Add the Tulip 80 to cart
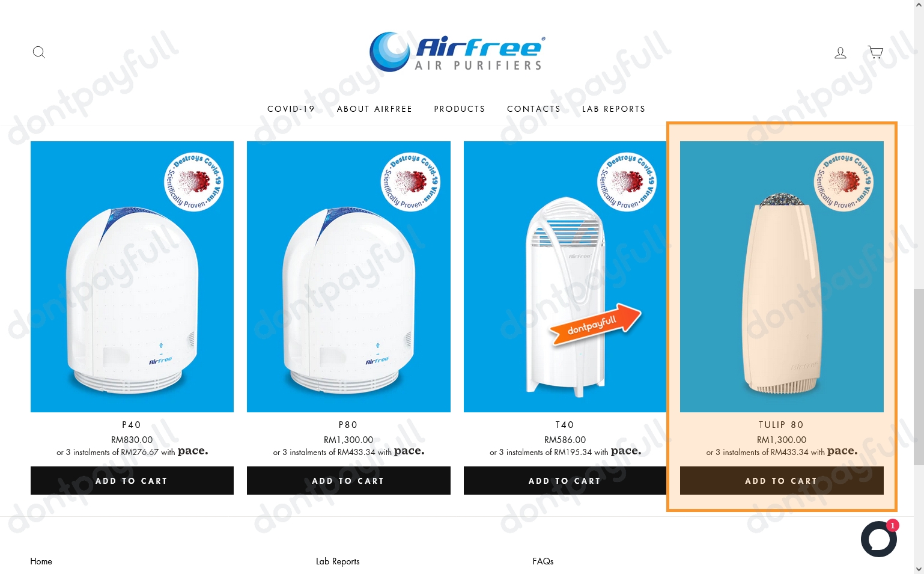This screenshot has height=574, width=924. click(x=782, y=481)
